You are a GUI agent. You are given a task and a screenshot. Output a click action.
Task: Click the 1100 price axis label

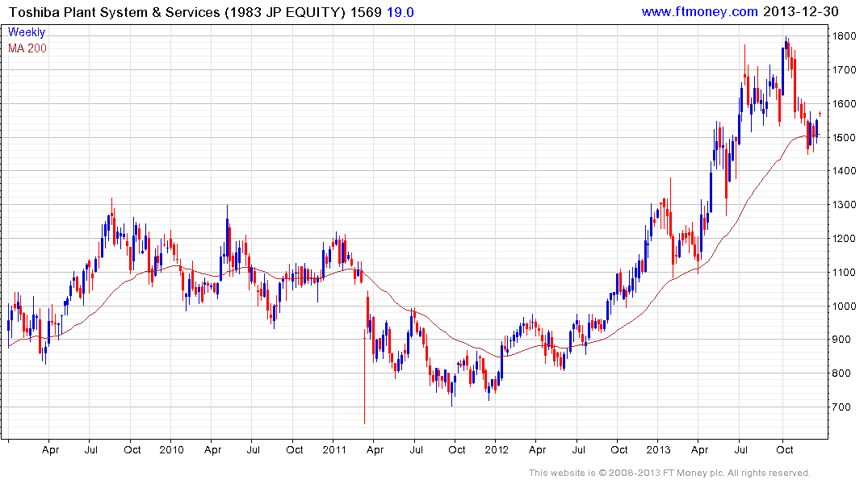coord(845,273)
